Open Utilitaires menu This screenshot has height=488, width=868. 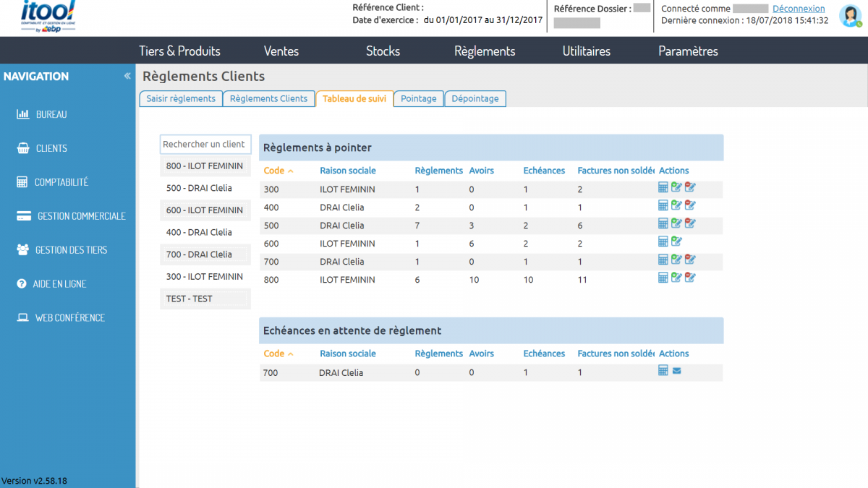[x=587, y=51]
